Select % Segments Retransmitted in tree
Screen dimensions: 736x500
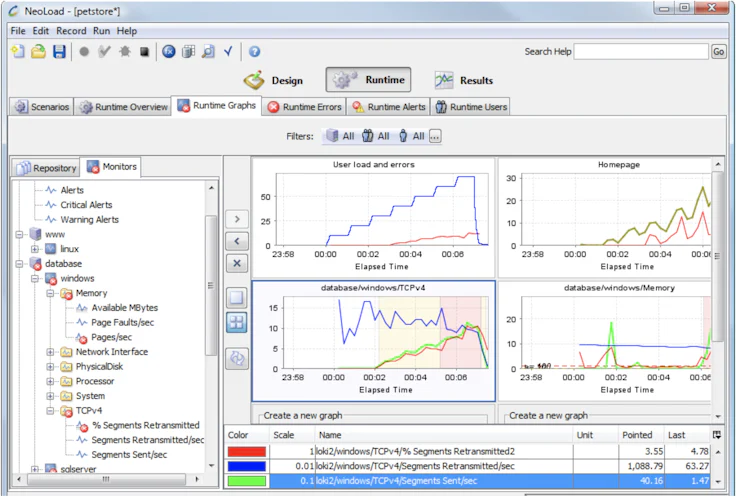click(146, 425)
